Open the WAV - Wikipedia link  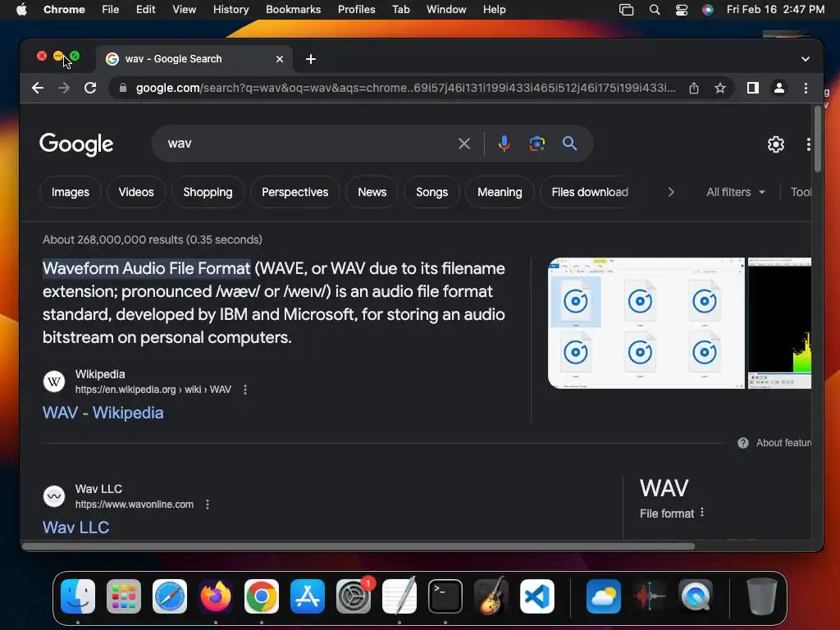(x=103, y=413)
